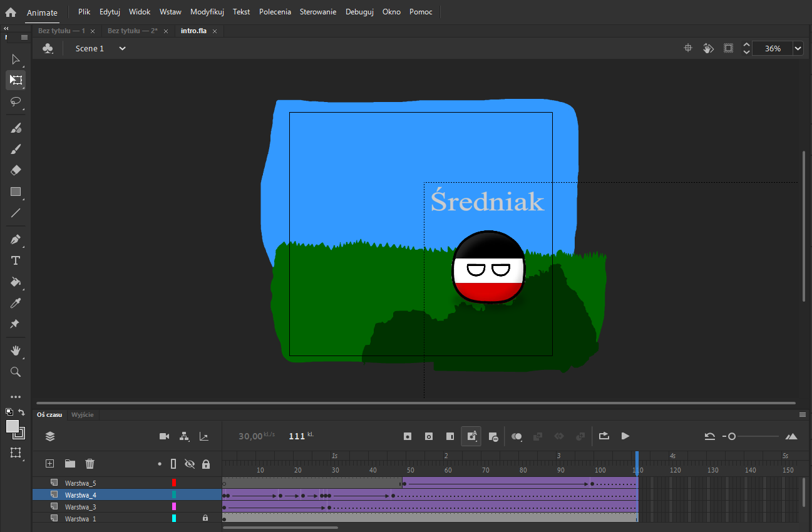Activate the Paint Bucket tool
The width and height of the screenshot is (812, 532).
pyautogui.click(x=15, y=282)
